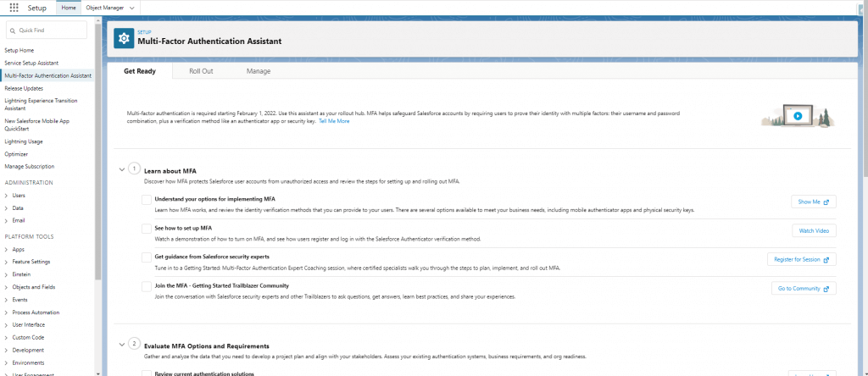Check 'Get guidance from Salesforce security experts'

click(146, 257)
